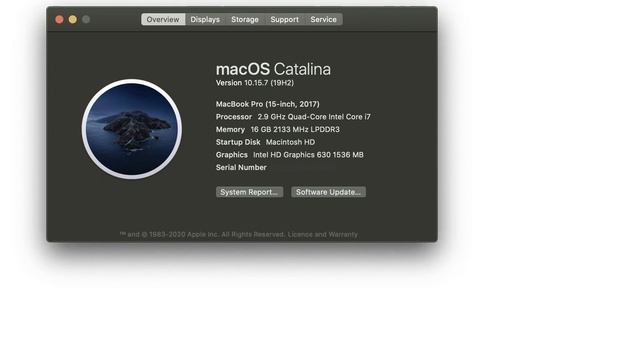This screenshot has width=640, height=360.
Task: Open the Storage tab
Action: 244,19
